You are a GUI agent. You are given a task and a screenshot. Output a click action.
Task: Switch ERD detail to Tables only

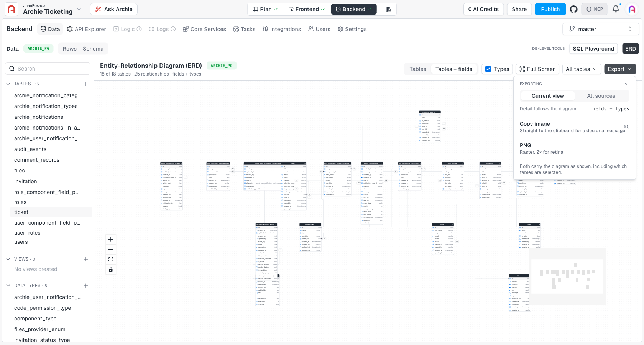tap(418, 69)
